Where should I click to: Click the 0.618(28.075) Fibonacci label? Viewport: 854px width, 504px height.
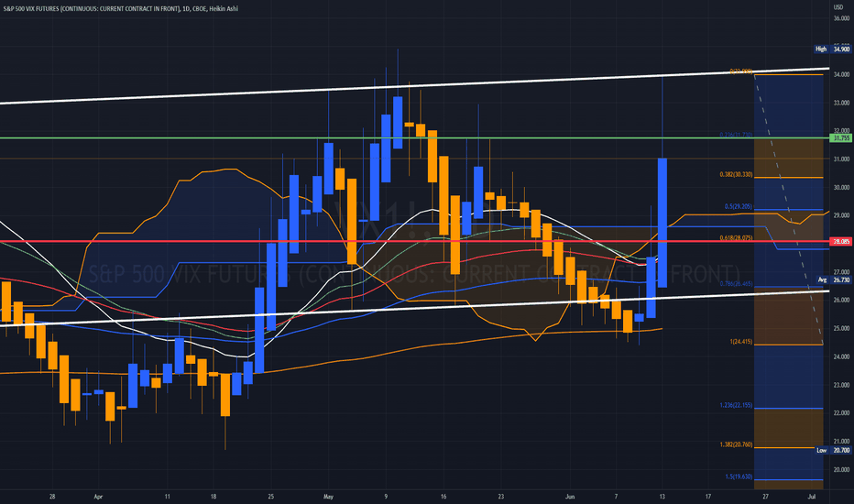736,237
